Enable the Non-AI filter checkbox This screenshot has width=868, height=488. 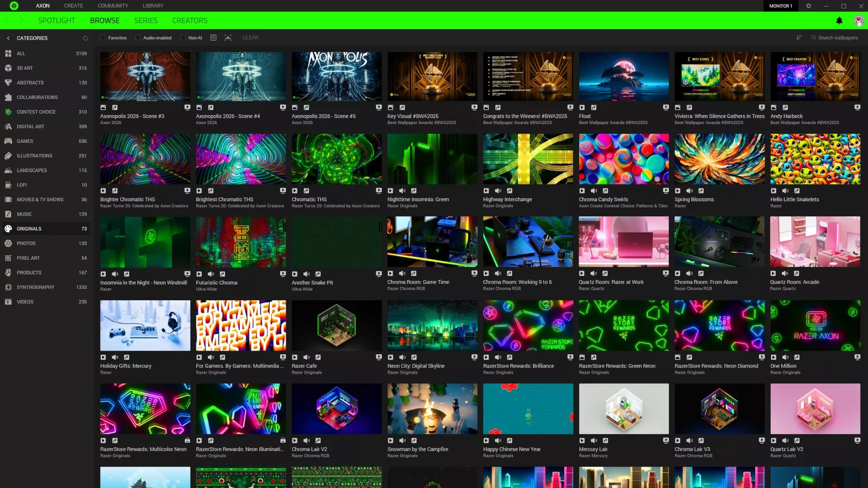pyautogui.click(x=183, y=38)
